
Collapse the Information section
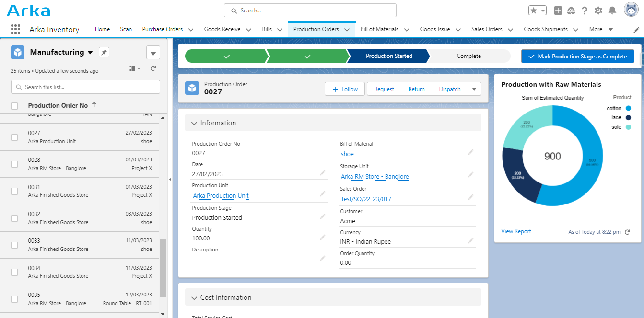coord(194,123)
